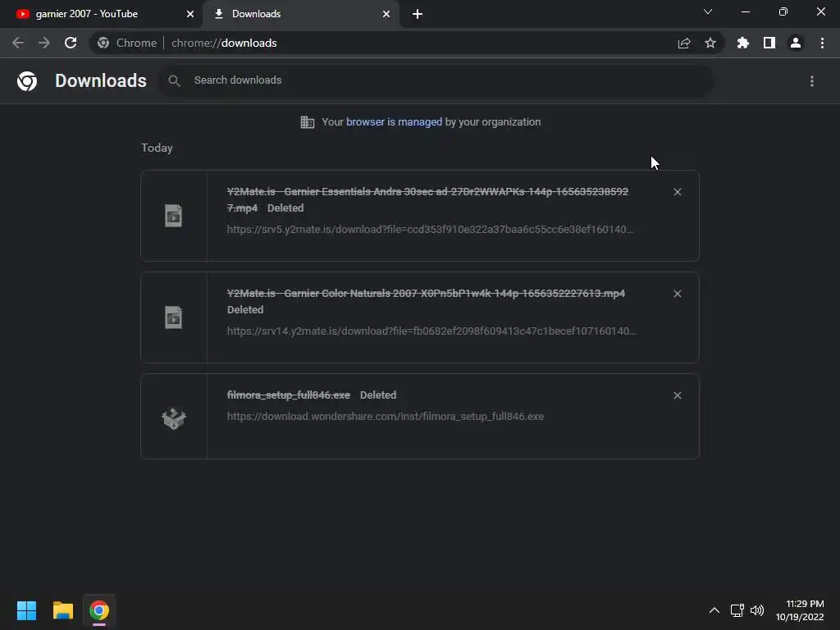
Task: Open the Windows Start menu
Action: click(26, 610)
